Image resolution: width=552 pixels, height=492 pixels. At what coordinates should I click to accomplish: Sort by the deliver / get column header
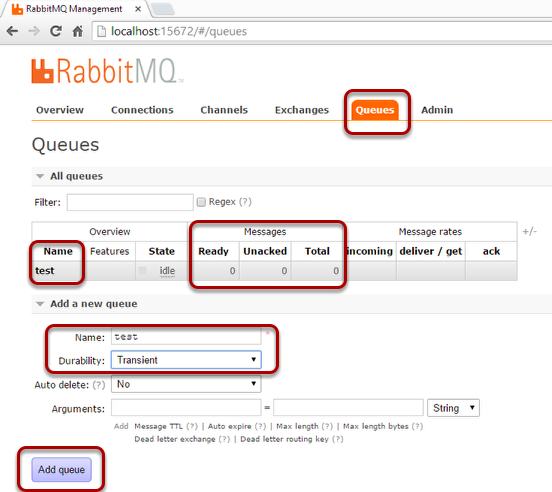coord(431,251)
